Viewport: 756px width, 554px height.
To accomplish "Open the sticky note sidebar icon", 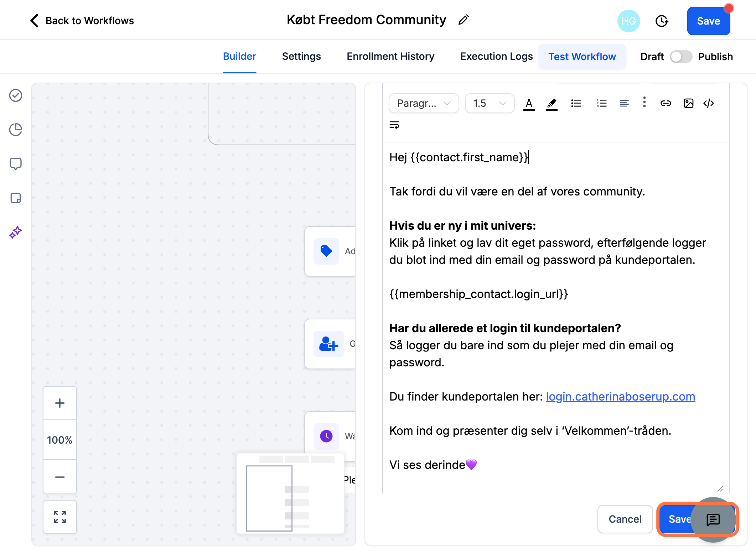I will 16,198.
